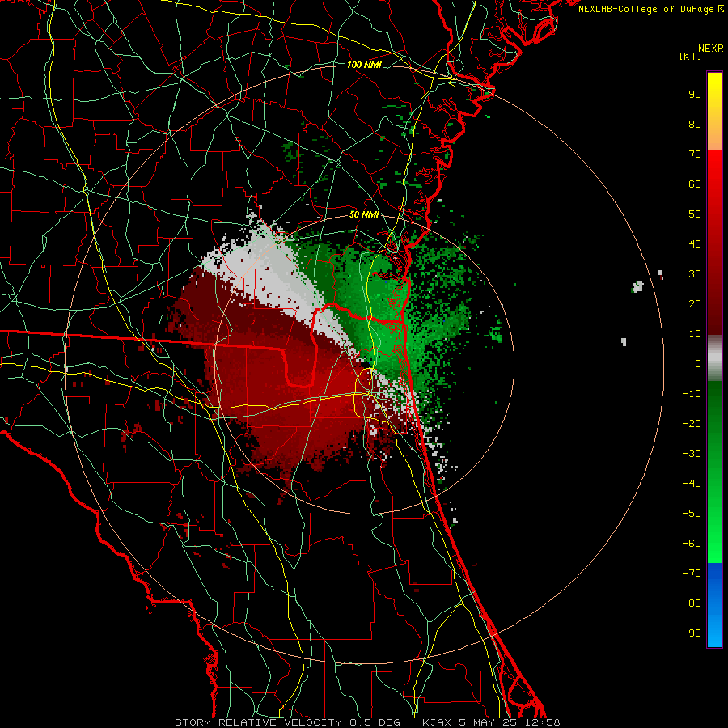This screenshot has height=728, width=728.
Task: Click the 50 value on the velocity scale
Action: tap(695, 214)
